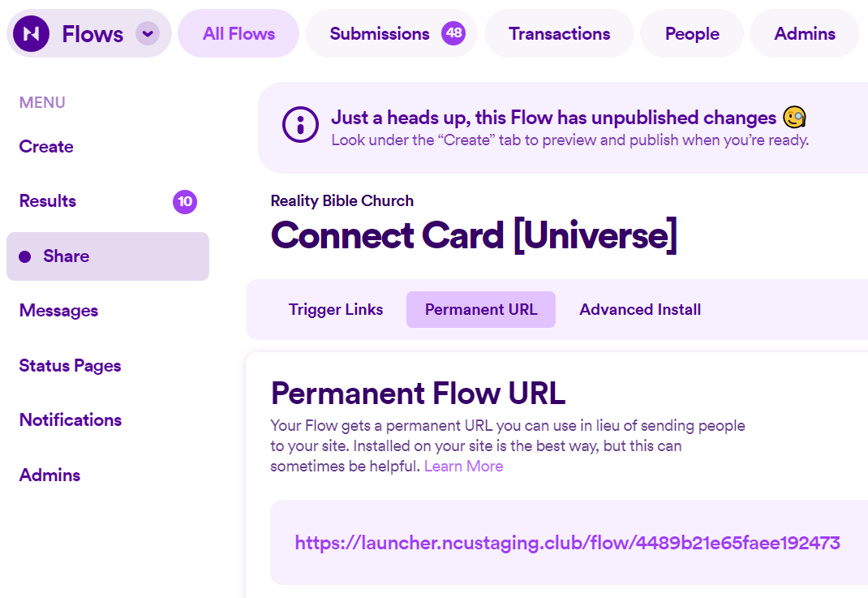Switch to the Trigger Links tab
Image resolution: width=868 pixels, height=598 pixels.
point(335,309)
